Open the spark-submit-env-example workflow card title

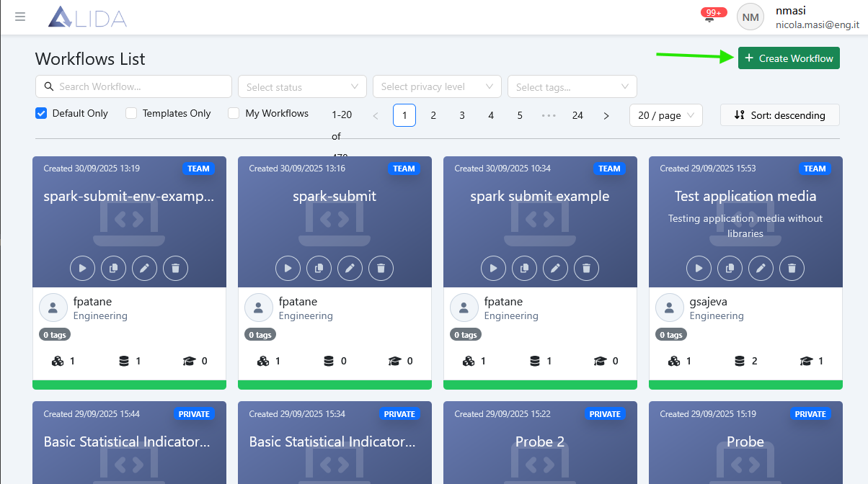point(129,196)
